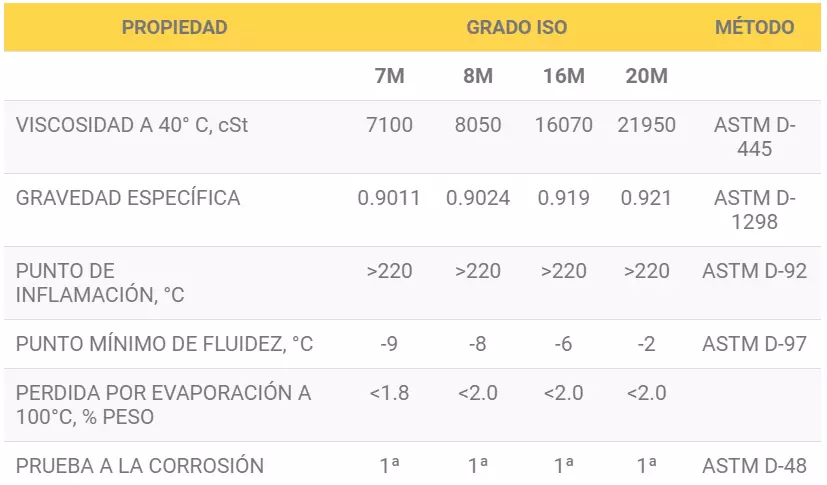Viewport: 827px width, 485px height.
Task: Click the pour point value -6
Action: (563, 344)
